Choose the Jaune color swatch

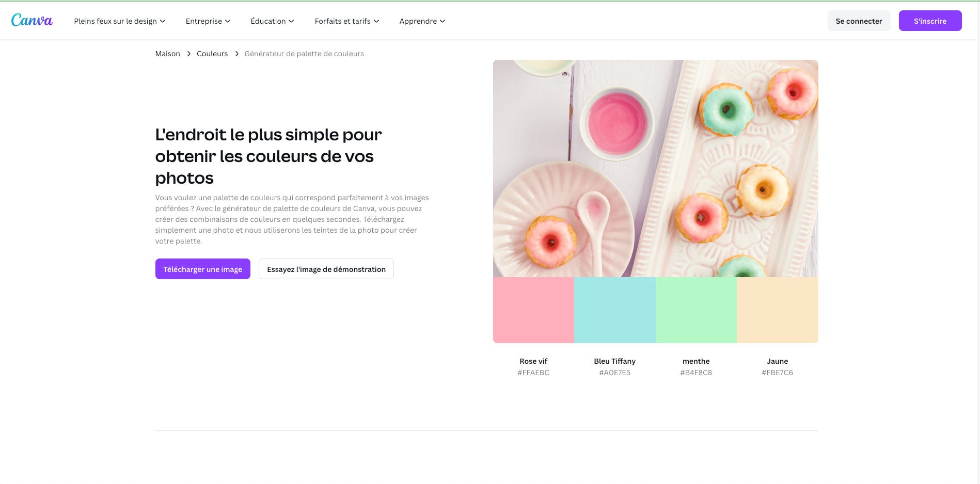[778, 310]
